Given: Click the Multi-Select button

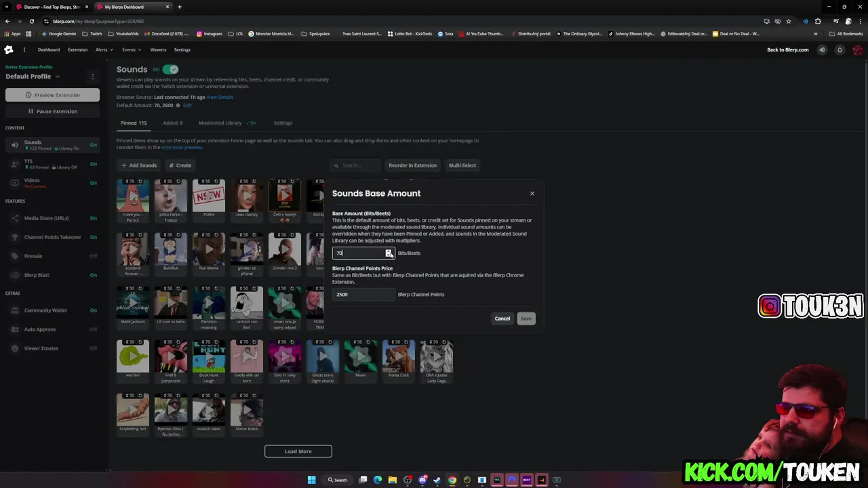Looking at the screenshot, I should coord(462,165).
